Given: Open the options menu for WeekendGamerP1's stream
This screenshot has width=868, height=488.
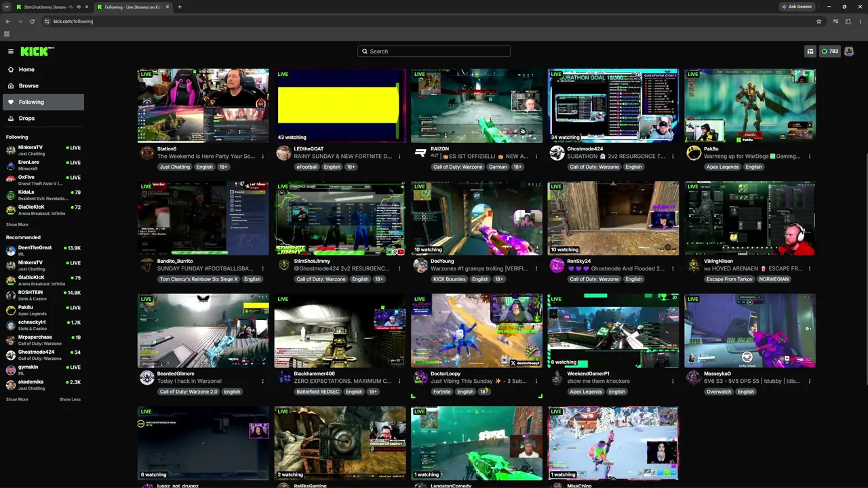Looking at the screenshot, I should coord(673,382).
